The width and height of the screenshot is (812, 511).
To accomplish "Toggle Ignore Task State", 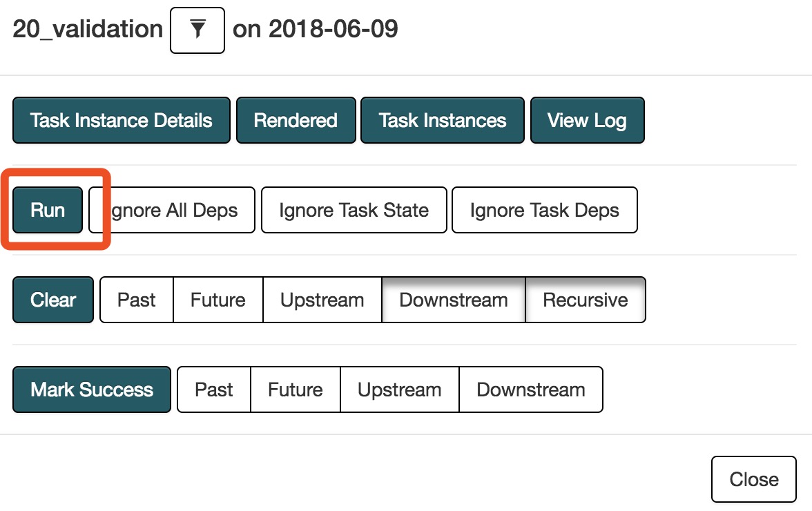I will click(x=354, y=210).
